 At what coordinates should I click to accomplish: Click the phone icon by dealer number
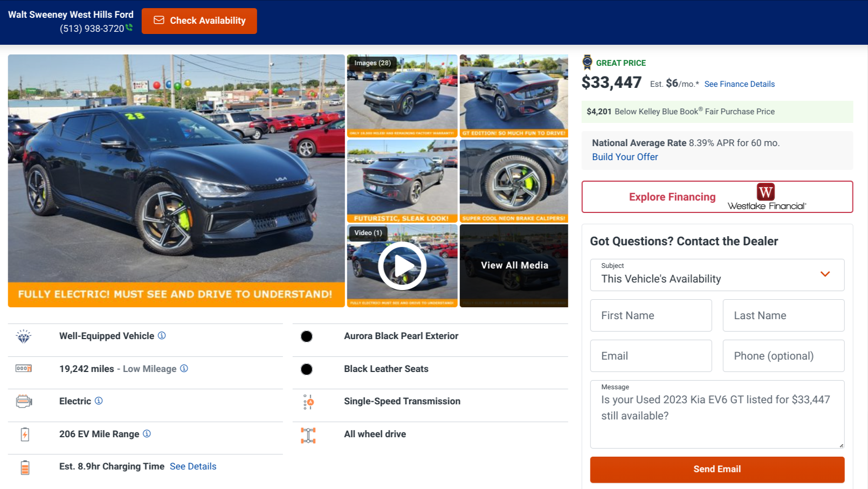tap(129, 27)
